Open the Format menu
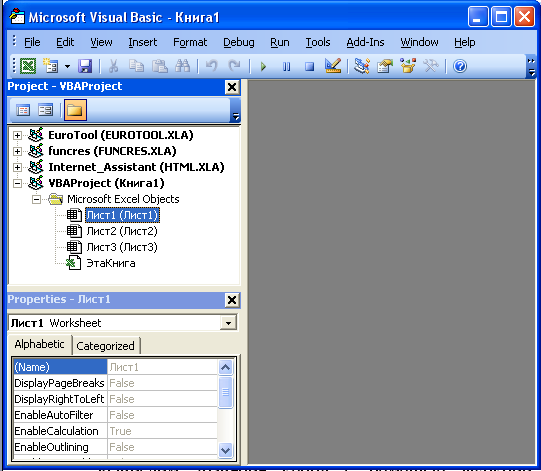Screen dimensions: 541x471 [190, 42]
